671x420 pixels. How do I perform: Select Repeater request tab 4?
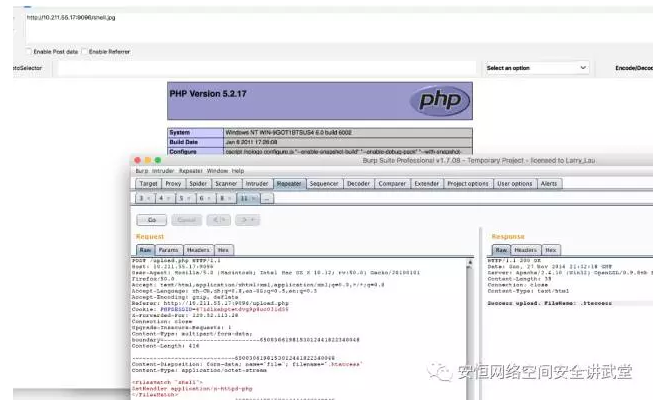point(164,198)
